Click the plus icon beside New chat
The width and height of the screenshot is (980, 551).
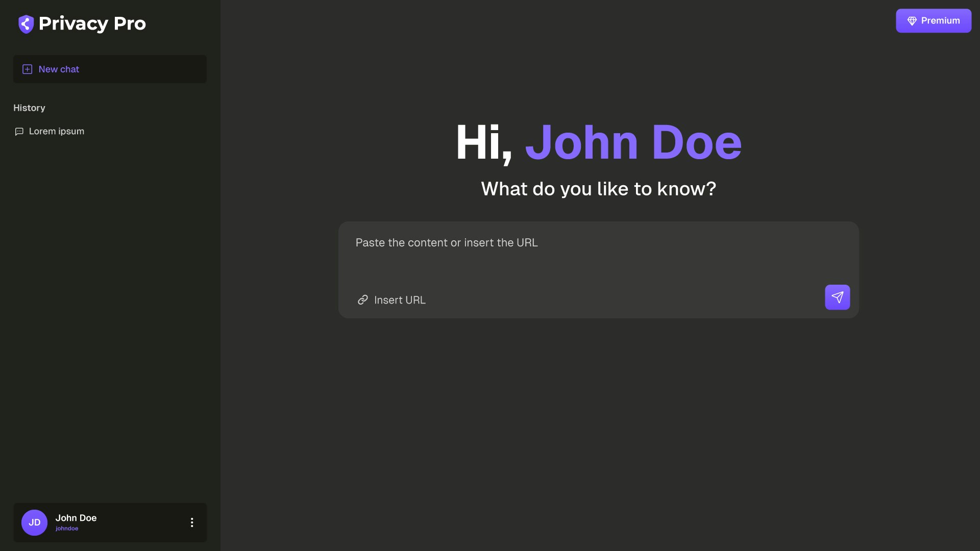(28, 69)
